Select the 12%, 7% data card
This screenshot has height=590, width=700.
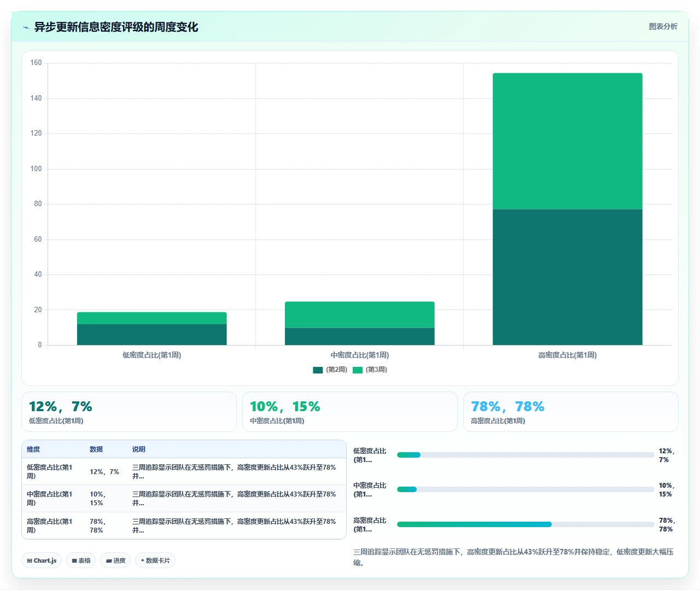129,412
